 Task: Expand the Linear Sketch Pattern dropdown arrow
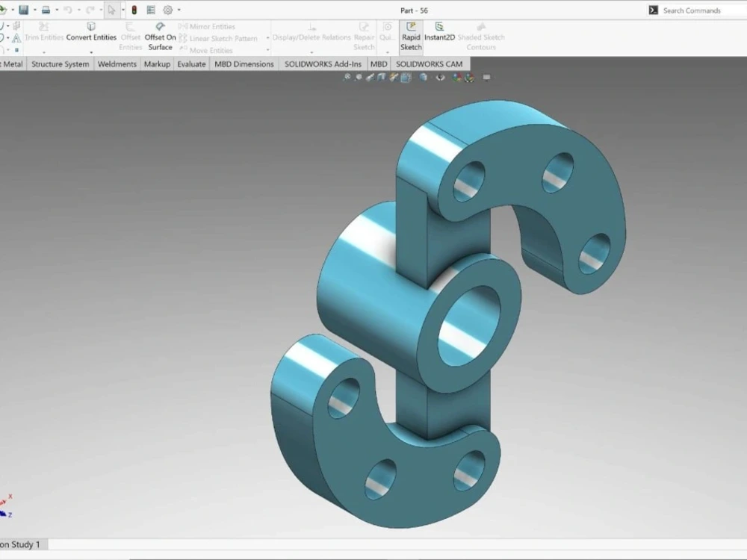(267, 38)
